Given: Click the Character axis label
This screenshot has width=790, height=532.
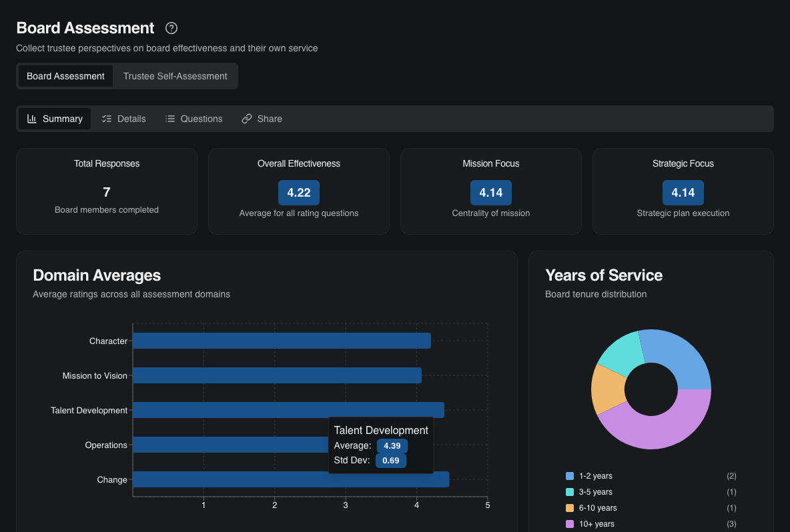Looking at the screenshot, I should point(108,341).
